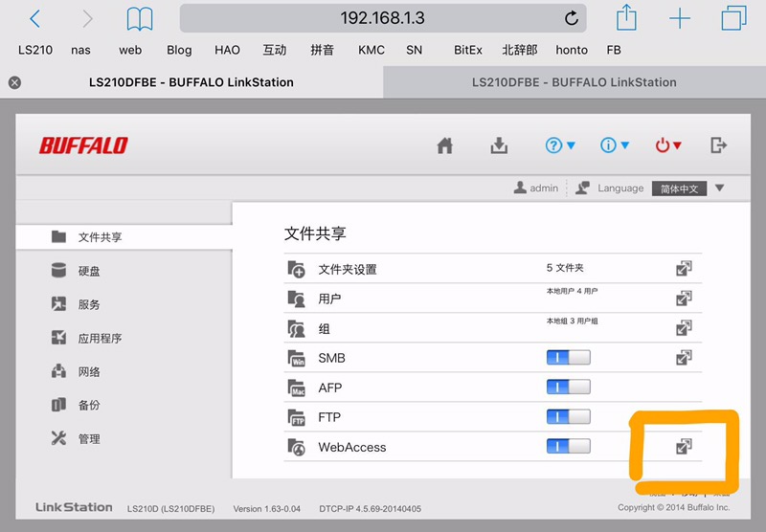This screenshot has width=766, height=532.
Task: Open the nas bookmark
Action: (80, 51)
